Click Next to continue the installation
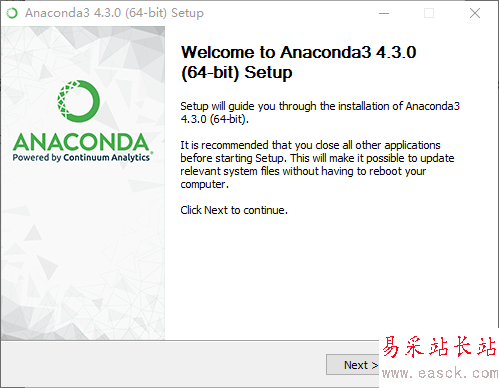499x388 pixels. [353, 365]
